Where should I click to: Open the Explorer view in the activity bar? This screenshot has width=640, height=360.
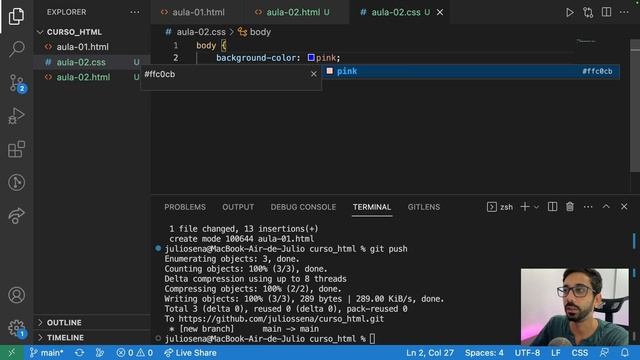[16, 16]
